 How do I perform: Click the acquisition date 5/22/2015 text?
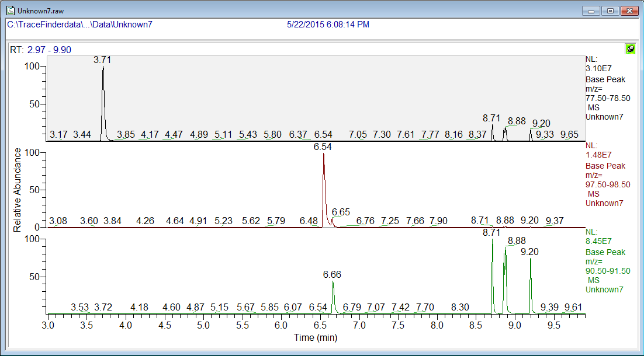pos(328,25)
